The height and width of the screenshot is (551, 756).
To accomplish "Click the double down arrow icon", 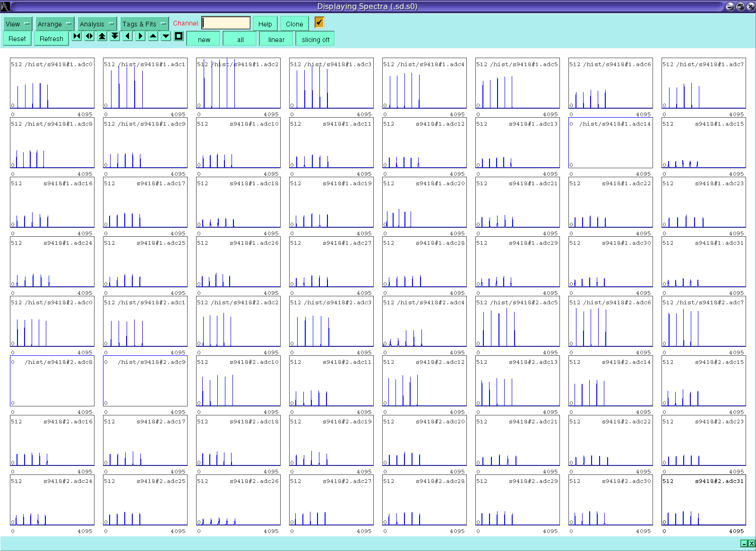I will pos(115,36).
